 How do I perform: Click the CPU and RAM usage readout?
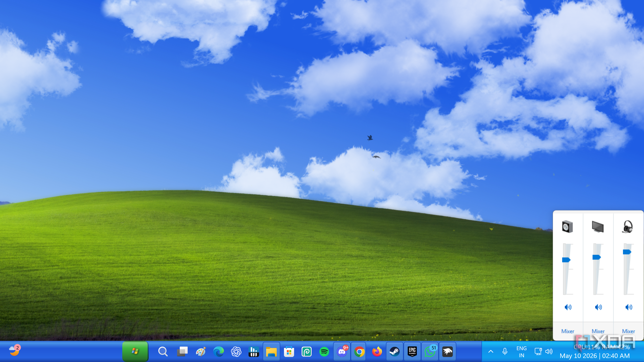click(x=601, y=347)
